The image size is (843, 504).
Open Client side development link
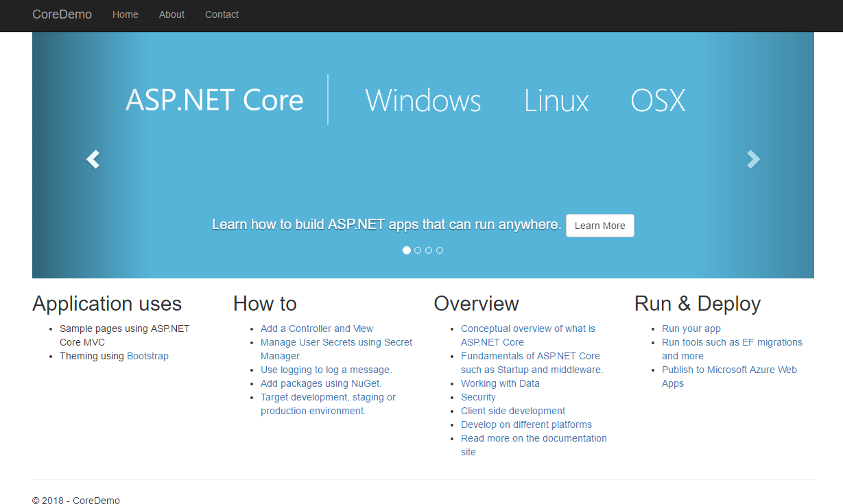513,411
